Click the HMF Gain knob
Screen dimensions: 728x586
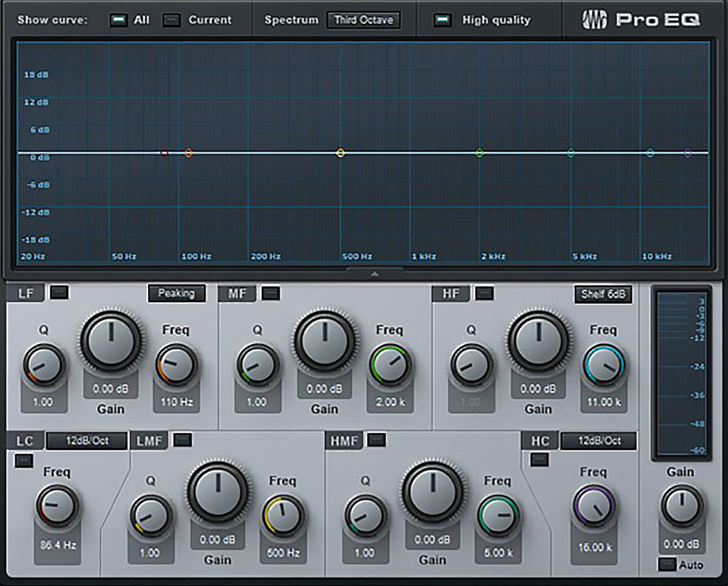[x=432, y=492]
